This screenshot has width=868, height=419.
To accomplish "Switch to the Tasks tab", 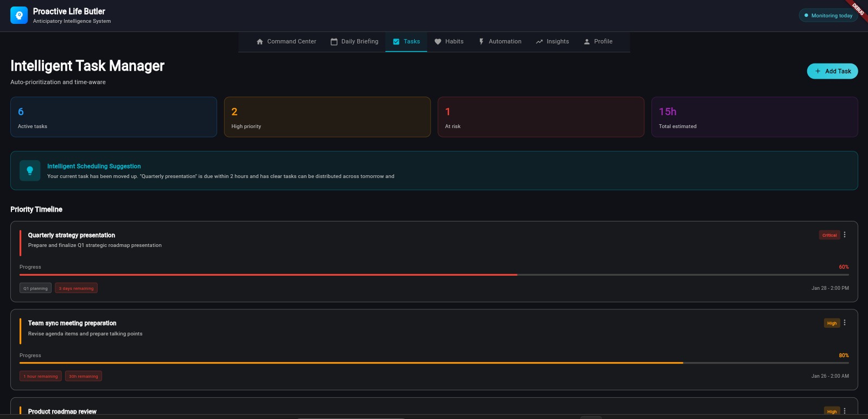I will coord(406,42).
